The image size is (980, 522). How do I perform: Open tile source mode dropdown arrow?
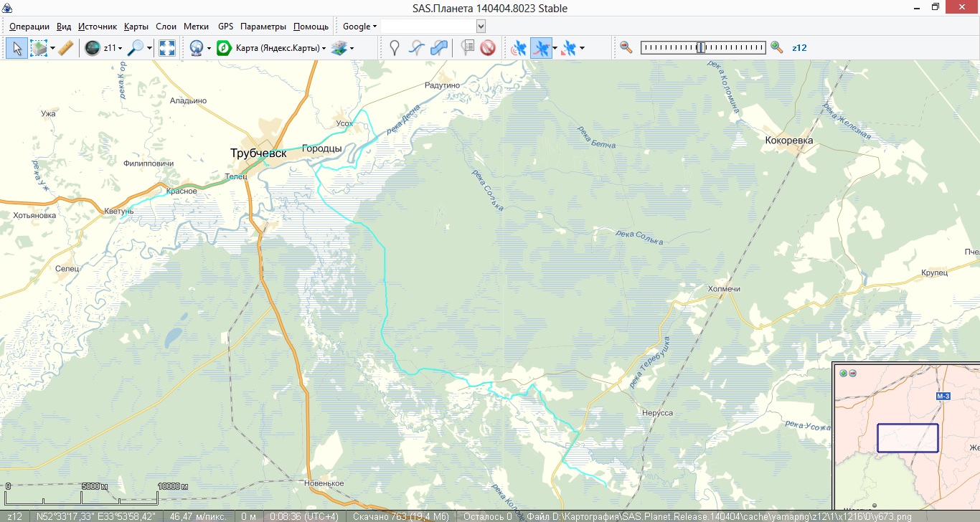click(209, 48)
